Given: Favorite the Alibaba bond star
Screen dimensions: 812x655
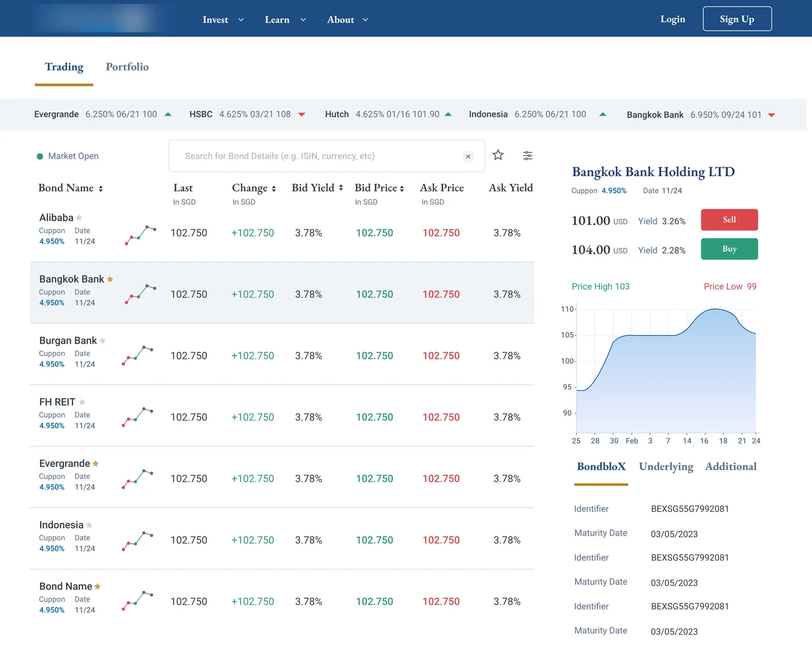Looking at the screenshot, I should [79, 218].
